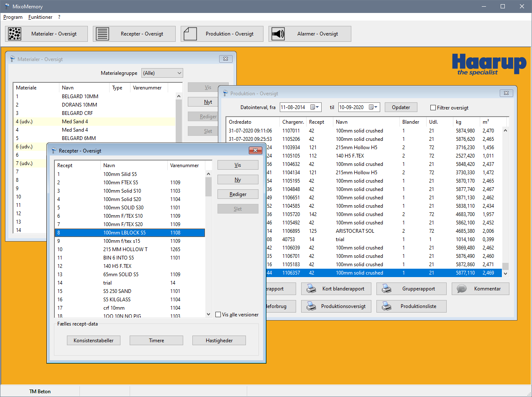The height and width of the screenshot is (397, 532).
Task: Select recipe 15 S5 250 SAND
Action: [x=130, y=291]
